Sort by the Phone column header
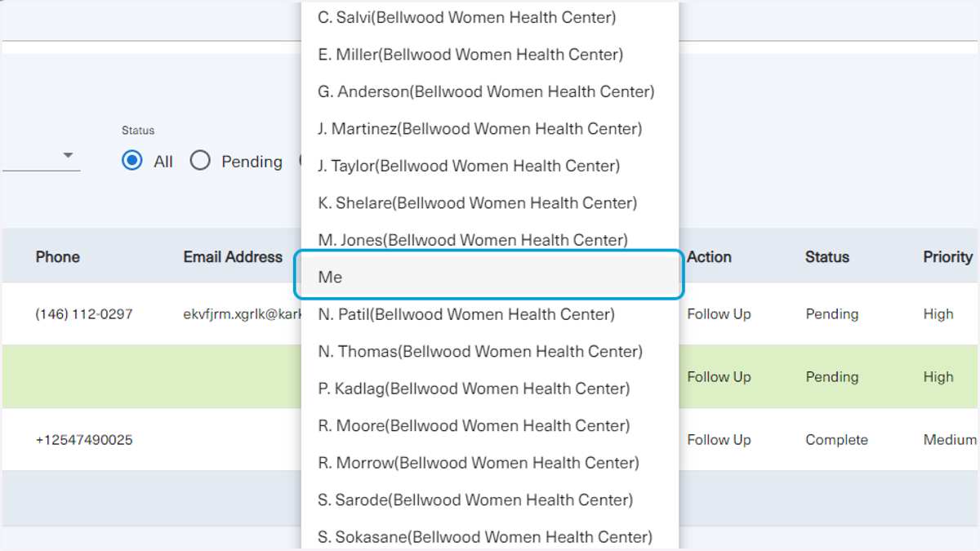 point(58,257)
